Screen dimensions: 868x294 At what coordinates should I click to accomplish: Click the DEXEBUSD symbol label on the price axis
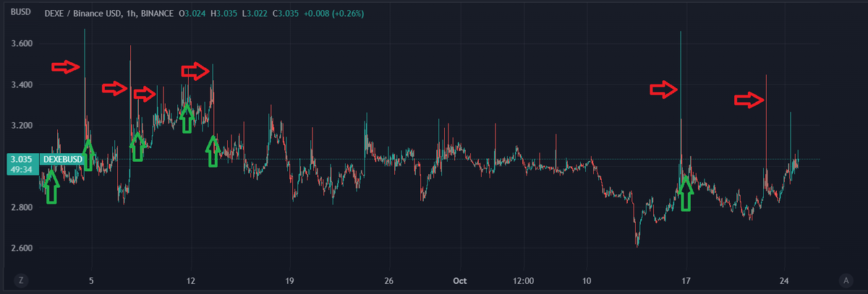click(x=61, y=159)
